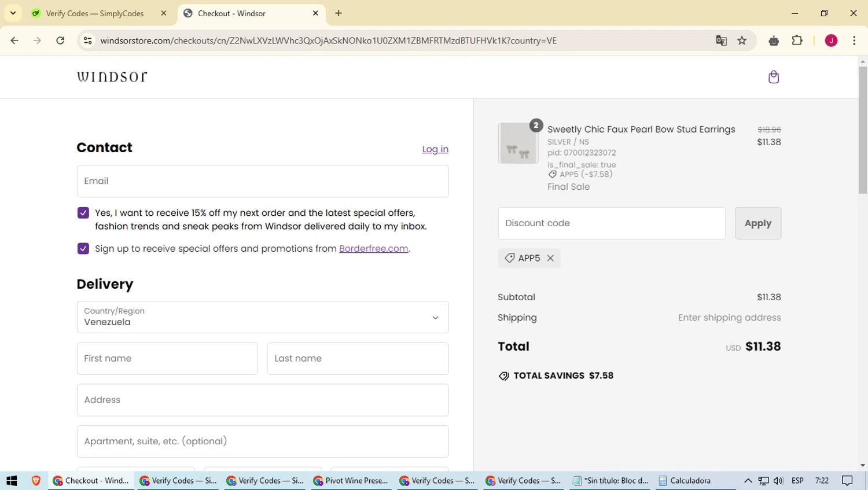This screenshot has width=868, height=490.
Task: Open the Calculadora taskbar app
Action: pos(696,481)
